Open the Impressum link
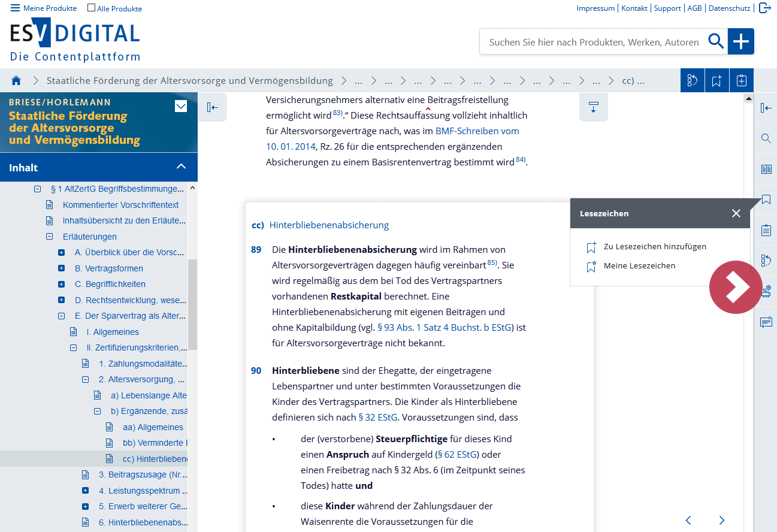Viewport: 777px width, 532px height. [x=595, y=8]
